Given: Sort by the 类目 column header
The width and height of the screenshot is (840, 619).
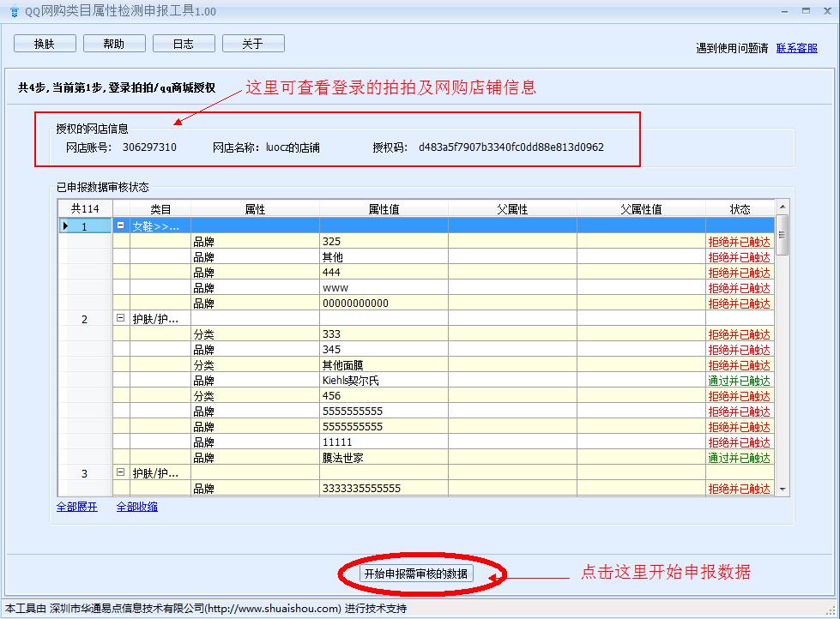Looking at the screenshot, I should click(160, 209).
